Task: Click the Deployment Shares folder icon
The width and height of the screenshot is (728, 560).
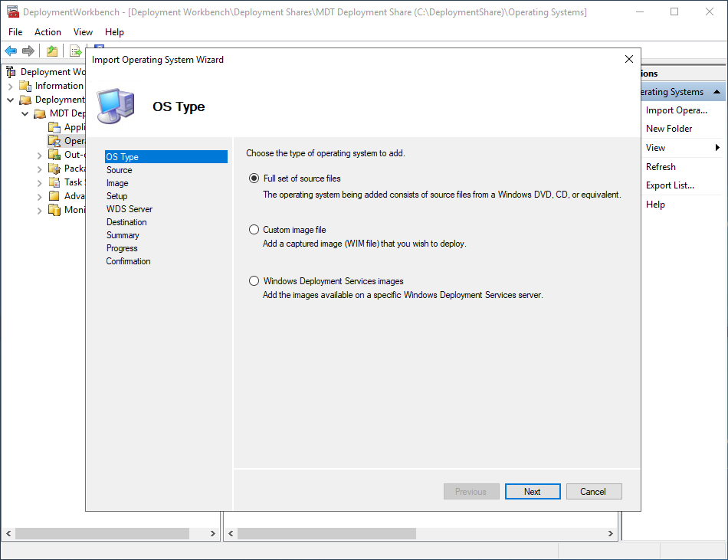Action: click(x=25, y=100)
